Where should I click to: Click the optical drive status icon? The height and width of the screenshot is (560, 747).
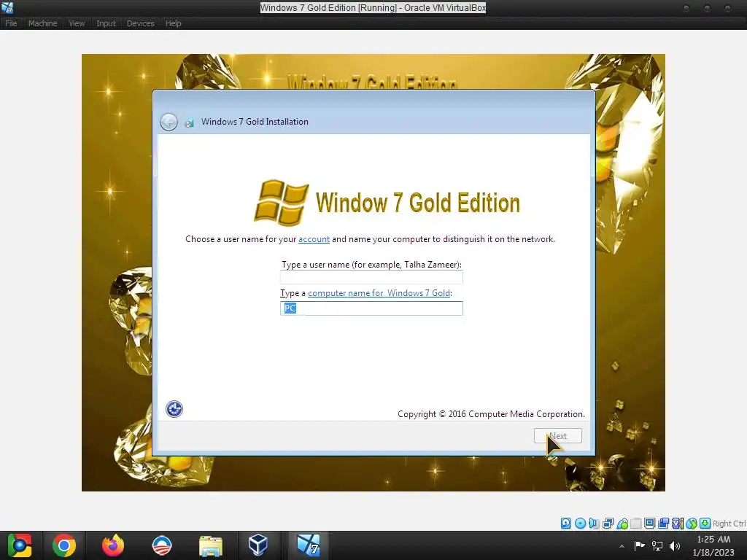click(580, 524)
